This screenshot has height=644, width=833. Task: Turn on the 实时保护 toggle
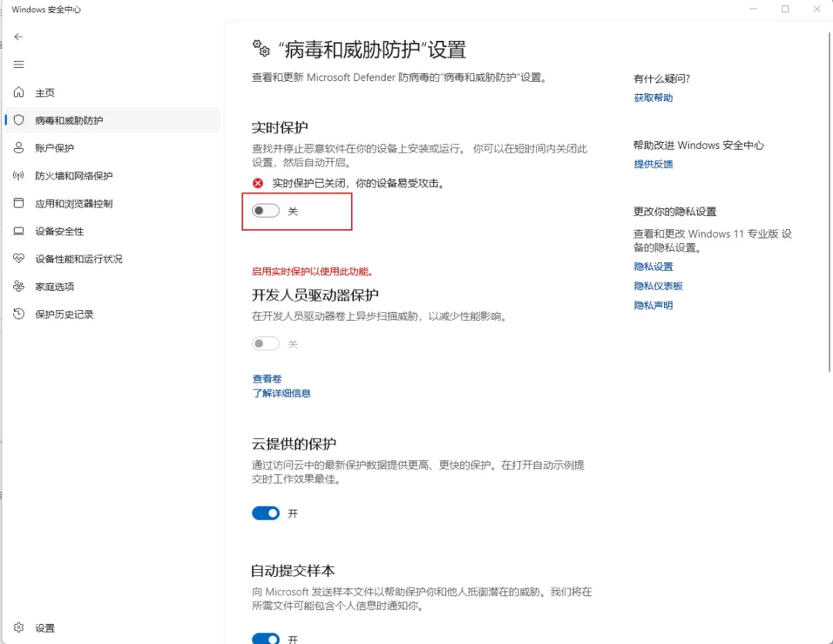pos(265,211)
